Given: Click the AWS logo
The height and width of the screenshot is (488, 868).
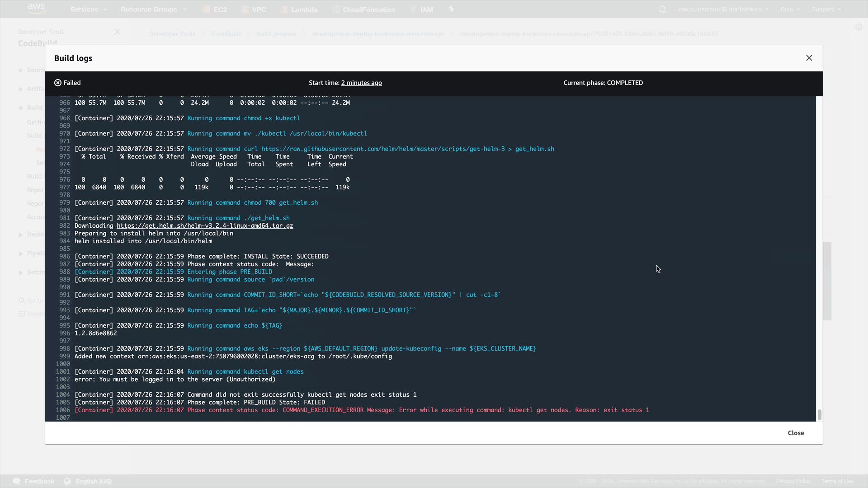Looking at the screenshot, I should click(36, 8).
